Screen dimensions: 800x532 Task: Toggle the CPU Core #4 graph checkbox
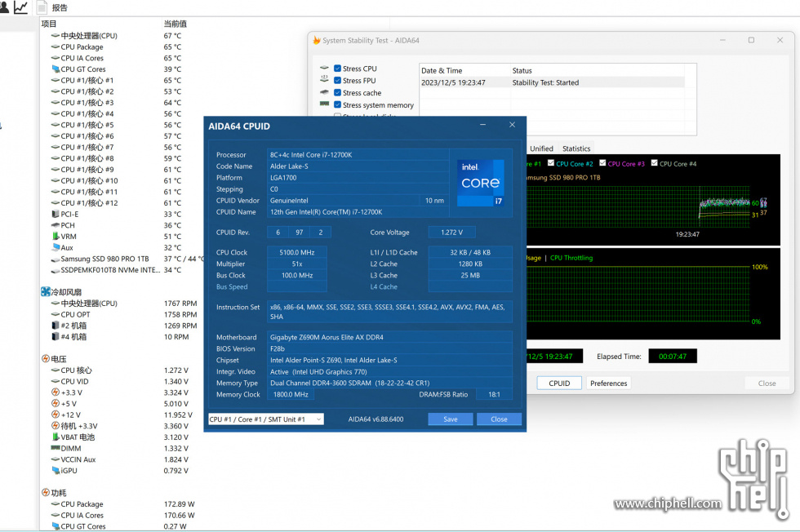(x=654, y=163)
